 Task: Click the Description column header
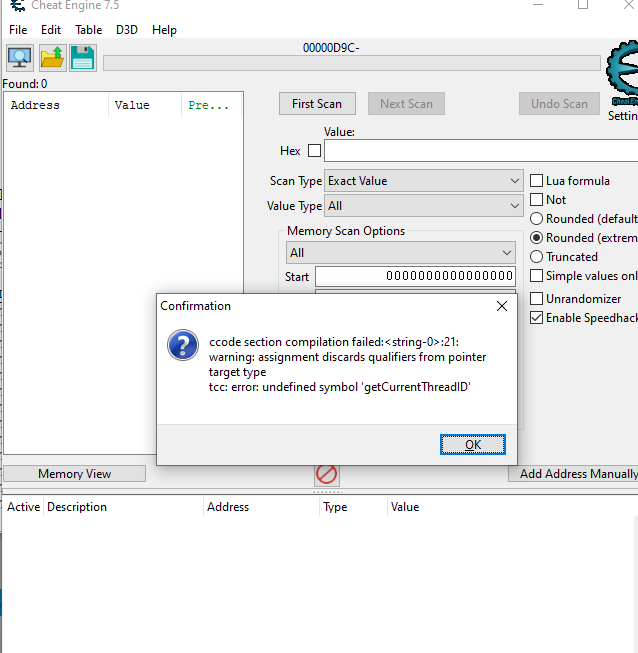pos(123,507)
